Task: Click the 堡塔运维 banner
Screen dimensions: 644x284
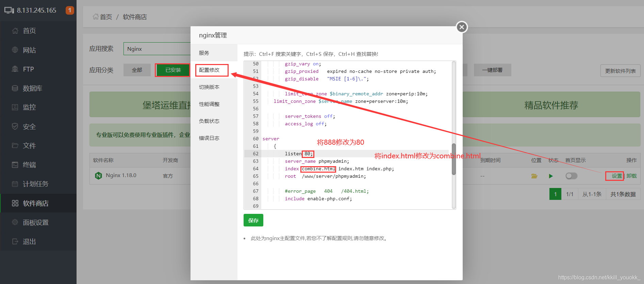Action: pyautogui.click(x=140, y=105)
